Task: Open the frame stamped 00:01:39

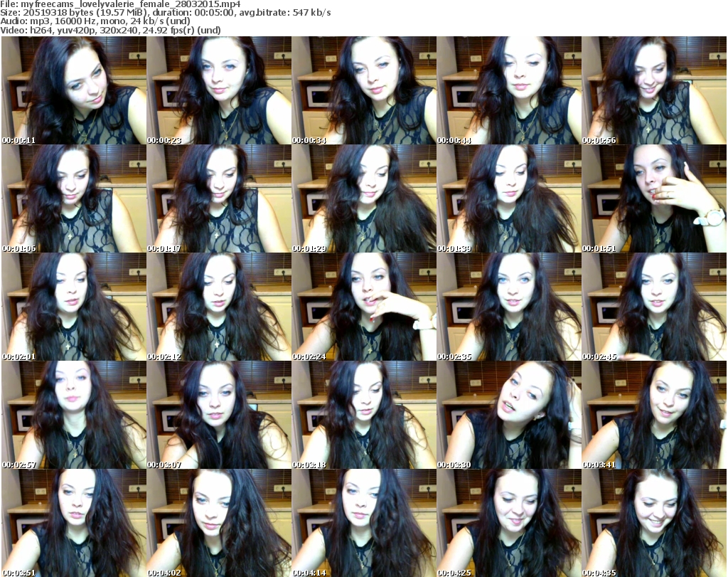Action: [509, 198]
